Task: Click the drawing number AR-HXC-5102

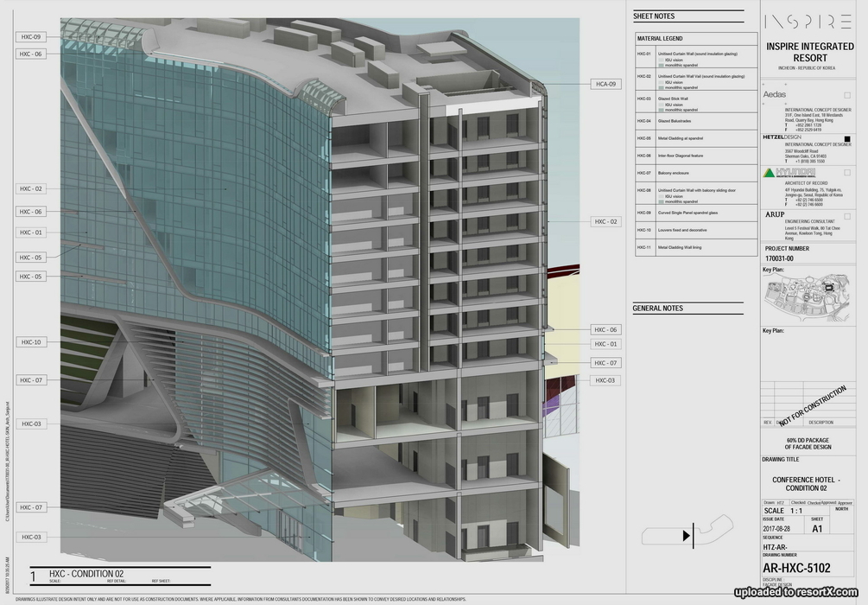Action: (797, 568)
